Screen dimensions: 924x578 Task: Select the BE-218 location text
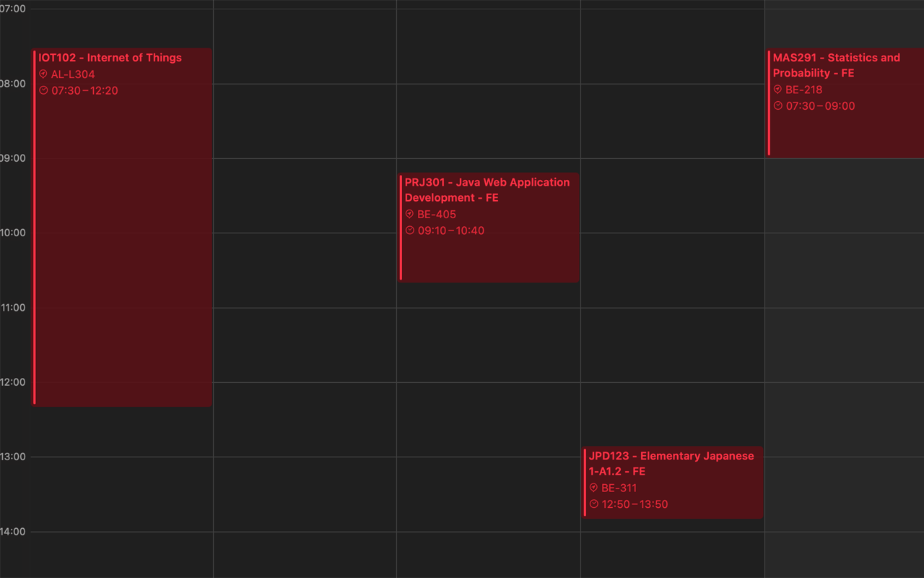click(804, 90)
